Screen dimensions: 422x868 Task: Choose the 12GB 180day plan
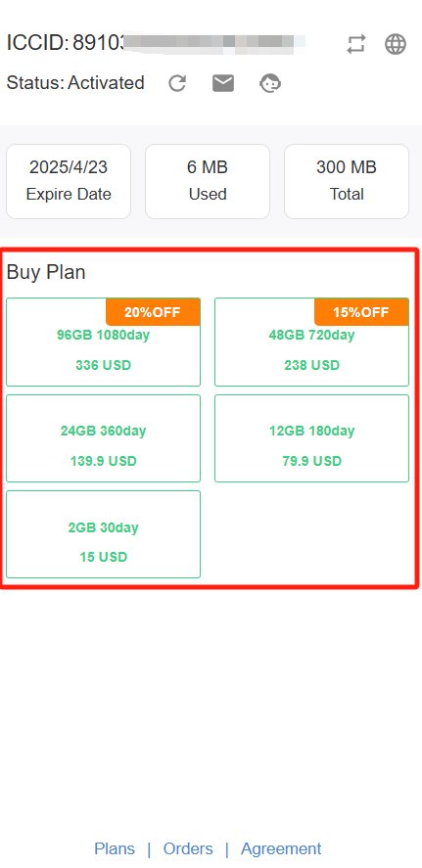(311, 437)
